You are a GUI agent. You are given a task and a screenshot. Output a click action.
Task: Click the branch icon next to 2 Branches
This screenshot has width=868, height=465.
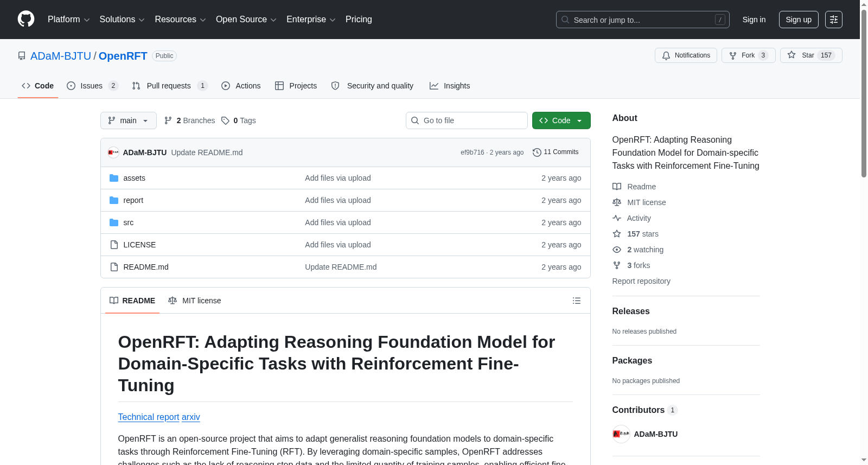coord(168,120)
